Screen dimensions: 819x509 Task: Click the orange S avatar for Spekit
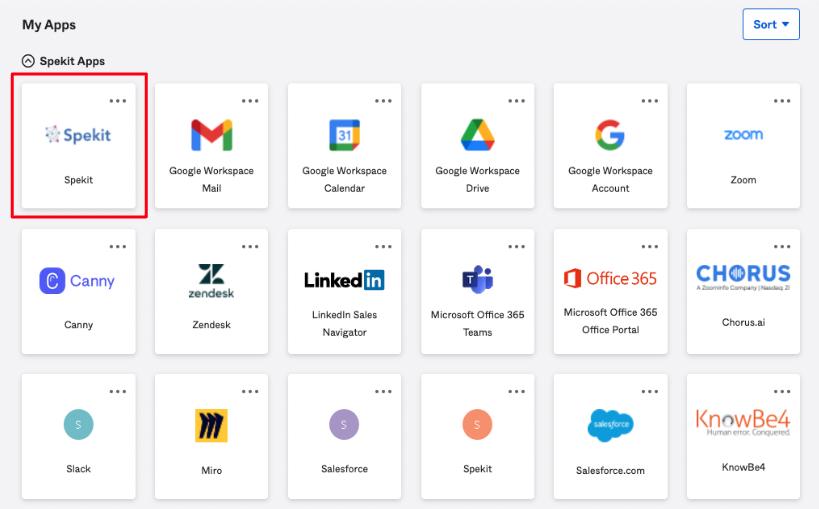477,424
